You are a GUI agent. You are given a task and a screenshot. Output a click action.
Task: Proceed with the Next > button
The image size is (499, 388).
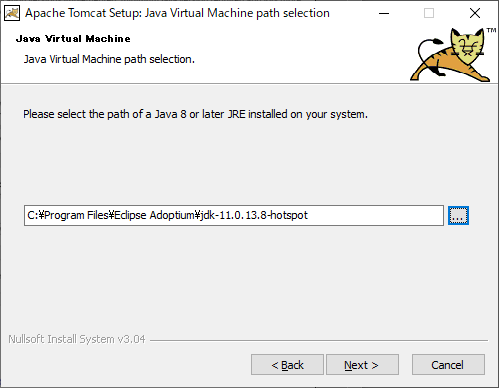click(x=362, y=365)
